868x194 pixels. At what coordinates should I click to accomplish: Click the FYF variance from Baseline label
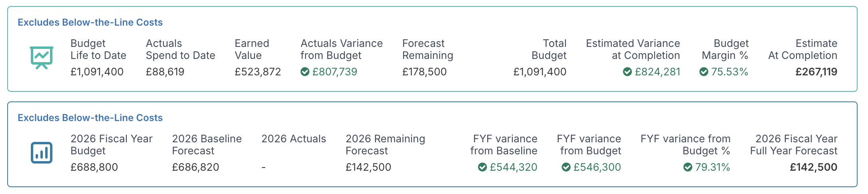click(504, 145)
